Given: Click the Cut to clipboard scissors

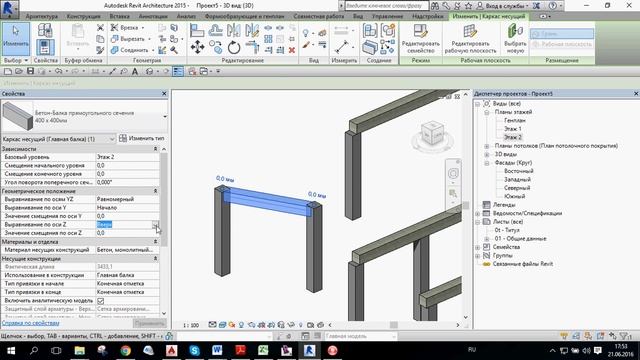Looking at the screenshot, I should click(x=100, y=28).
